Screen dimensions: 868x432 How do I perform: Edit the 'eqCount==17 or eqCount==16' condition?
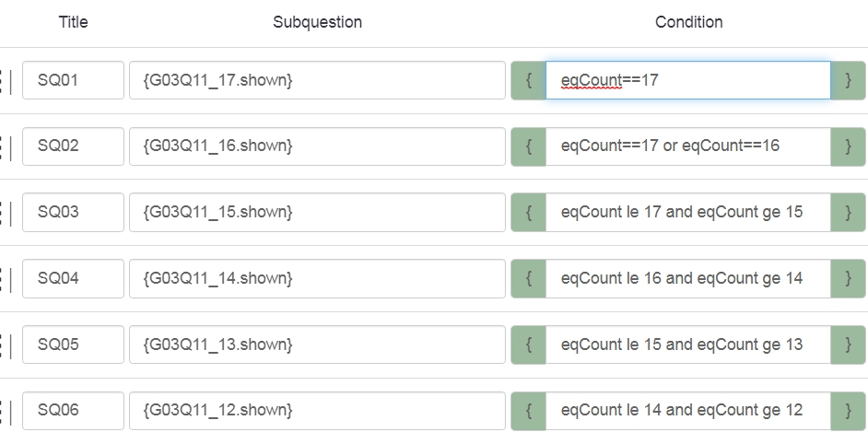tap(687, 146)
